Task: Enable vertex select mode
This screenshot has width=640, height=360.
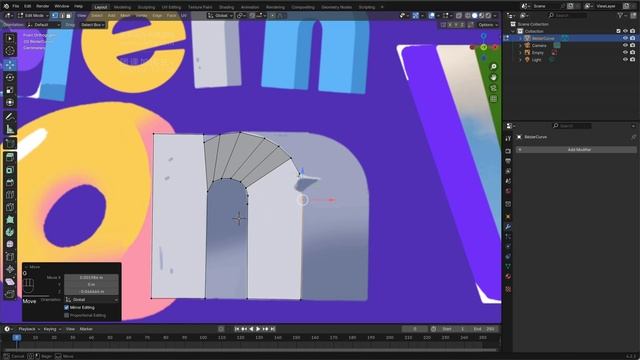Action: [x=55, y=16]
